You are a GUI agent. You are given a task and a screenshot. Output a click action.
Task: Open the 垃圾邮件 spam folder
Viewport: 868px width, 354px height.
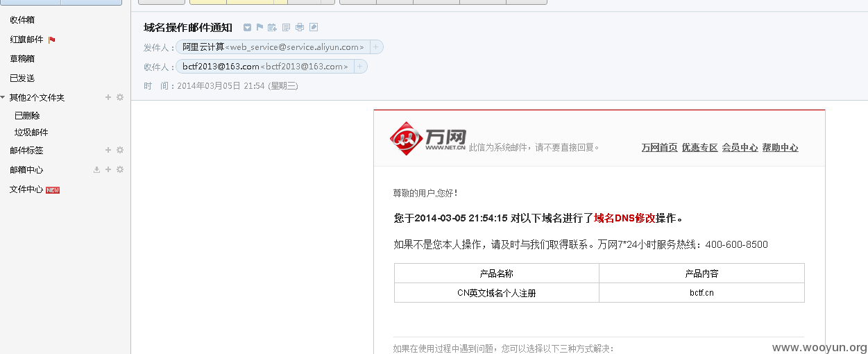pos(31,133)
